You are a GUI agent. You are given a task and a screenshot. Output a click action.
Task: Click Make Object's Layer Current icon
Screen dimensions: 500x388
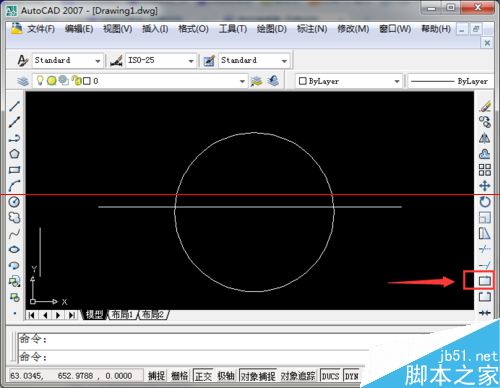[257, 81]
